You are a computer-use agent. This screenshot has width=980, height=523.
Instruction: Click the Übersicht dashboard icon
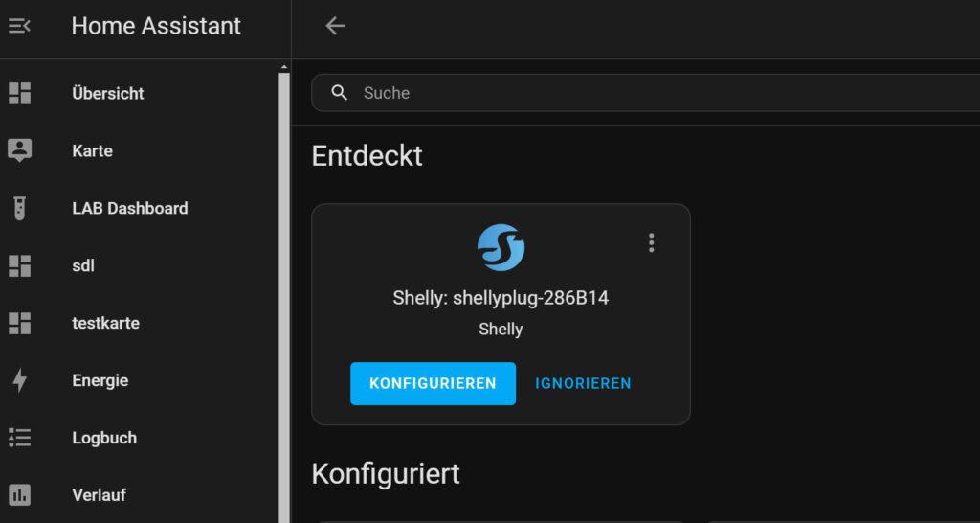pos(19,93)
